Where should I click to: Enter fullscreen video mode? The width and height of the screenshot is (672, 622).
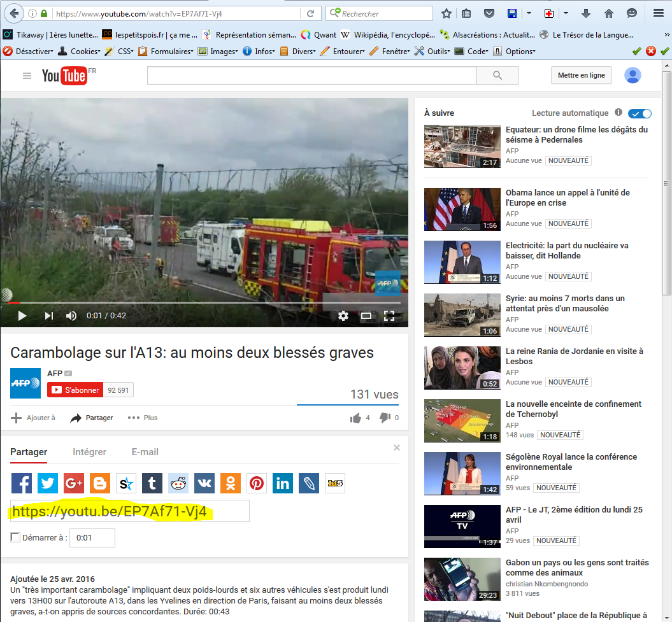tap(389, 316)
